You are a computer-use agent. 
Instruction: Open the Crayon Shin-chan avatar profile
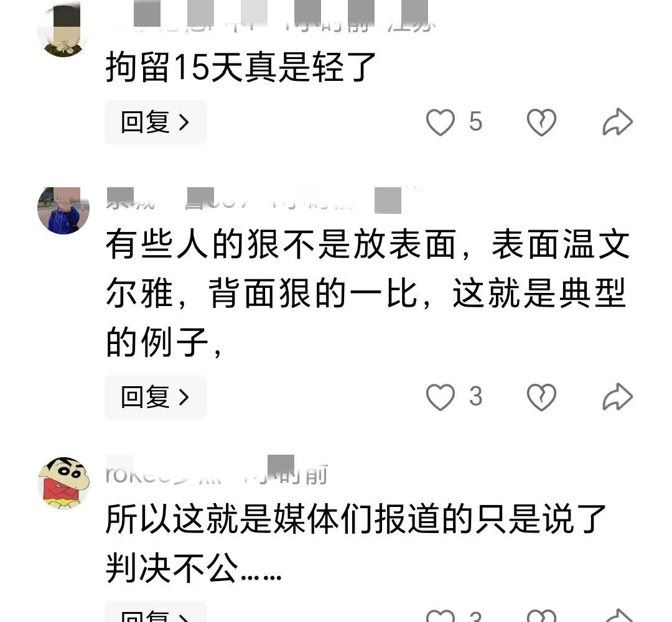pyautogui.click(x=63, y=483)
